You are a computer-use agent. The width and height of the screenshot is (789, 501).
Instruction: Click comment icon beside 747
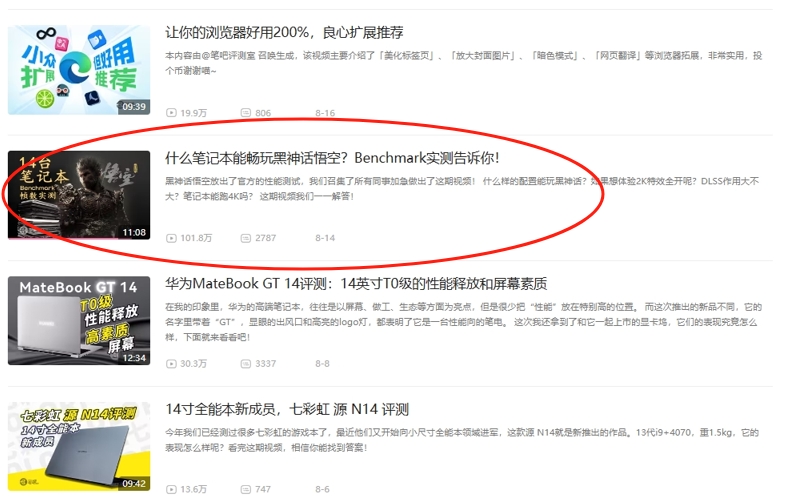tap(246, 489)
